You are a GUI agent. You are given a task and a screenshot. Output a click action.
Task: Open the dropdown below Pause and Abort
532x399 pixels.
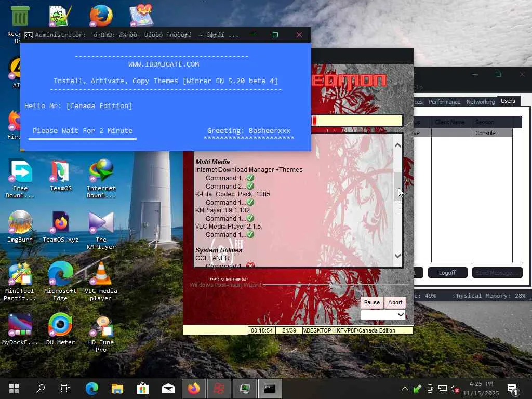click(x=383, y=315)
